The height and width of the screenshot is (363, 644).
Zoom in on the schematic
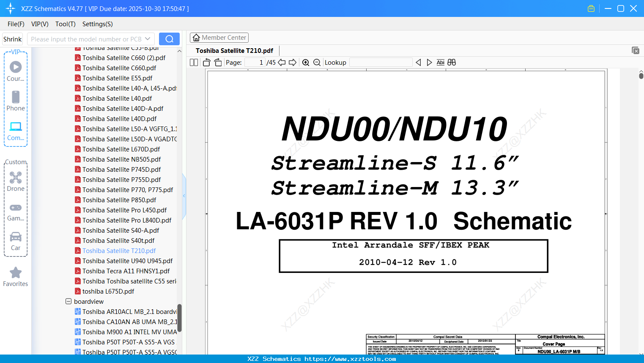(x=306, y=63)
